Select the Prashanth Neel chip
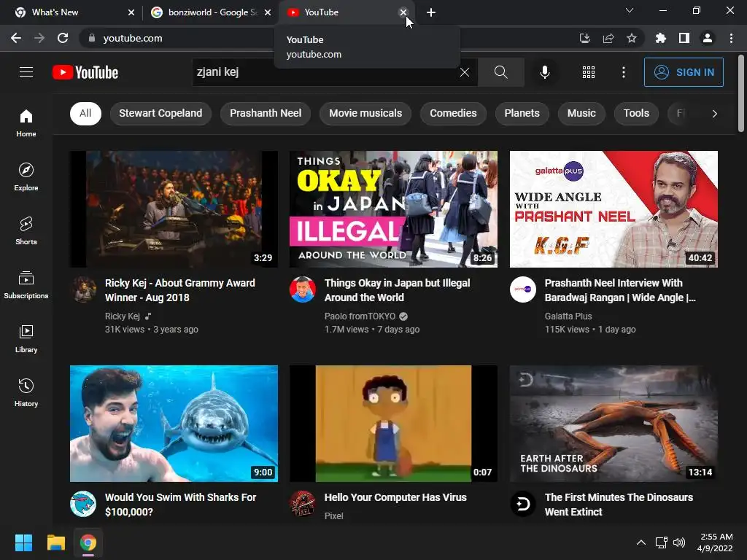747x560 pixels. (x=266, y=113)
